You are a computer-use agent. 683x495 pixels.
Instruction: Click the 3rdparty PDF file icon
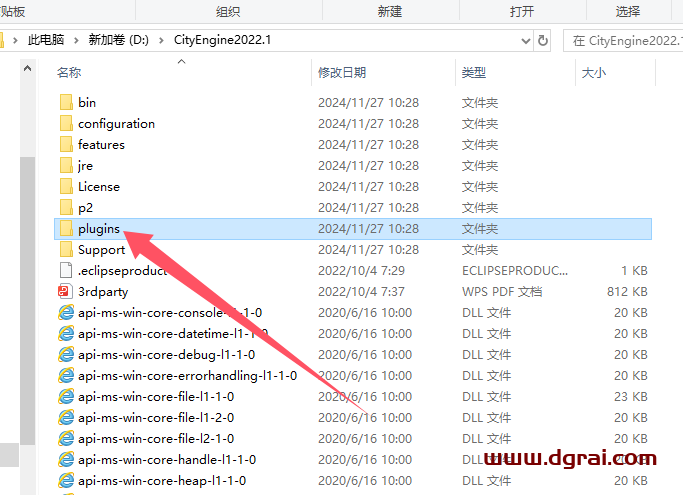coord(66,291)
